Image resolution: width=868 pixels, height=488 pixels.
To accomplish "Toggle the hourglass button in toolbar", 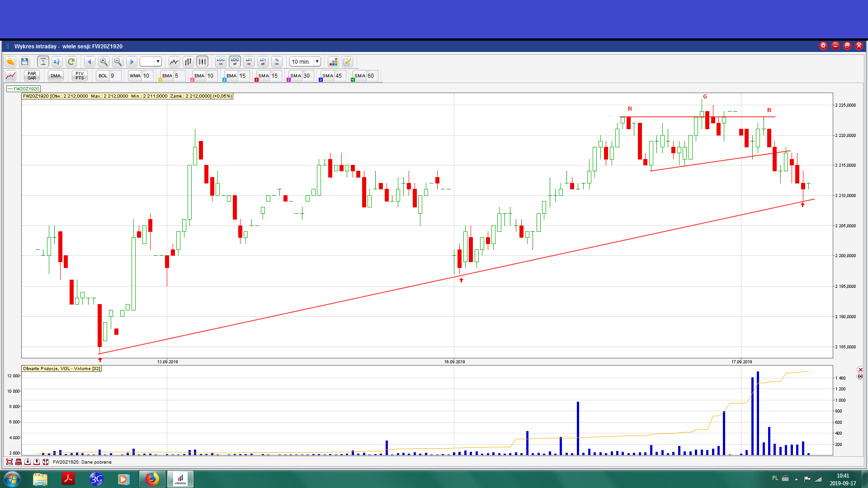I will 43,62.
